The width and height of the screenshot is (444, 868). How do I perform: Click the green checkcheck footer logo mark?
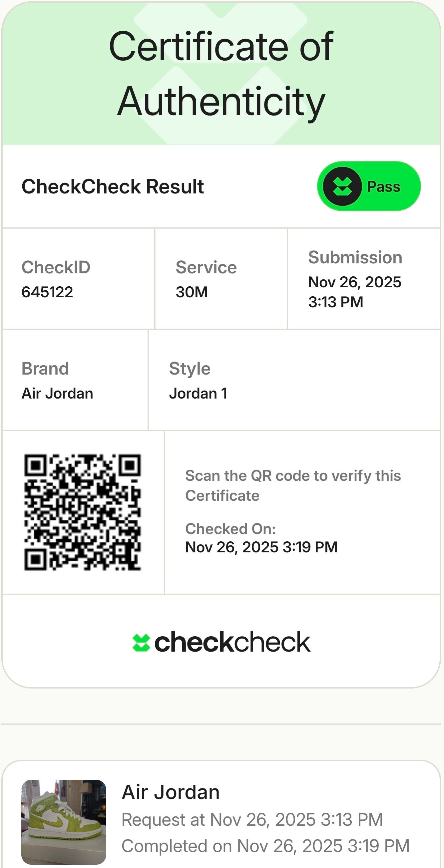tap(141, 643)
